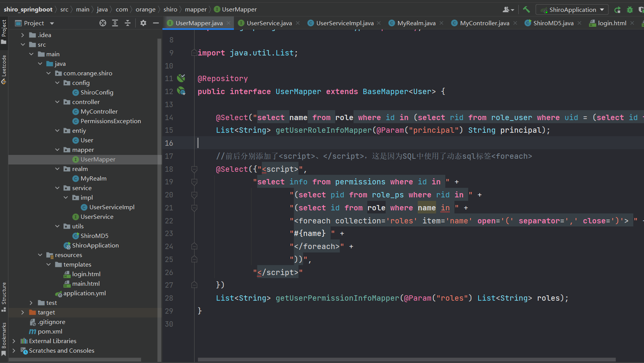
Task: Toggle code fold on line 18
Action: tap(194, 169)
